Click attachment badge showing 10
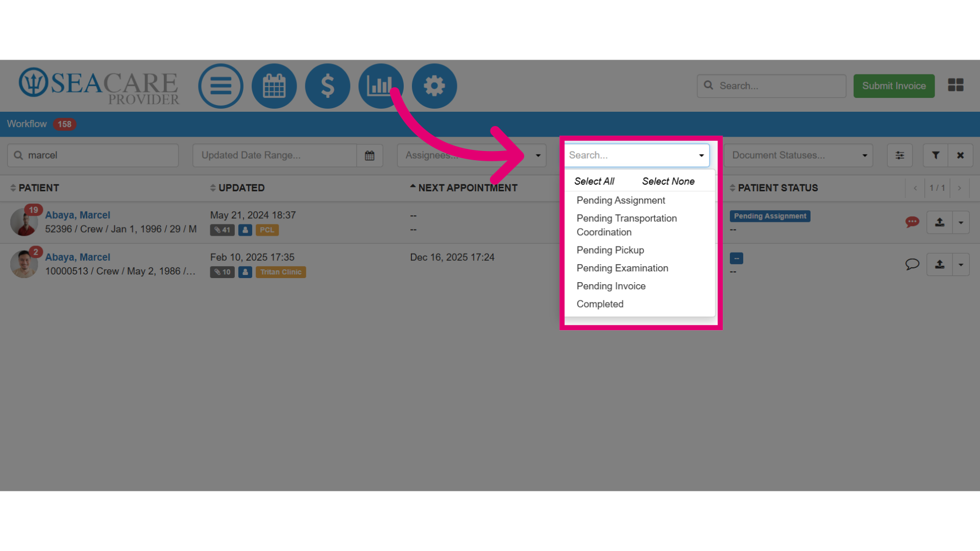This screenshot has width=980, height=551. [222, 272]
